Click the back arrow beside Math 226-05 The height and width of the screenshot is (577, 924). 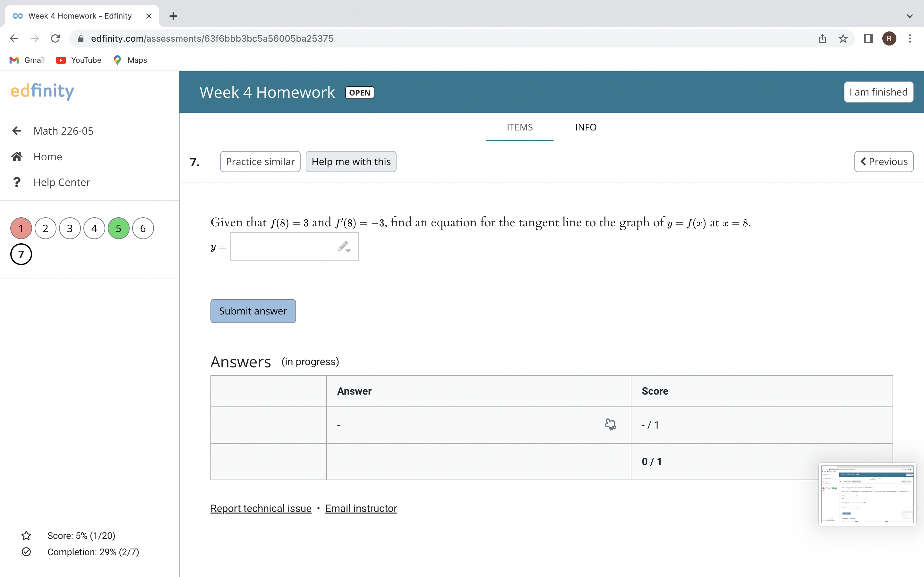coord(17,131)
